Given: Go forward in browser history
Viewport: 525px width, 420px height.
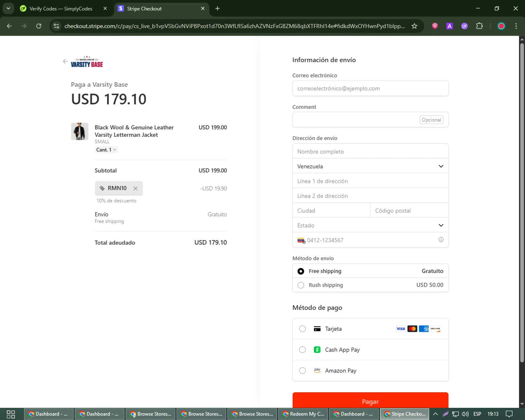Looking at the screenshot, I should pos(24,26).
